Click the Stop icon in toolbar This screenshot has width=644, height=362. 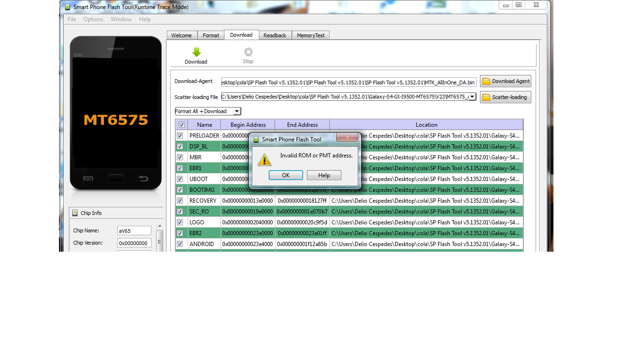(248, 52)
